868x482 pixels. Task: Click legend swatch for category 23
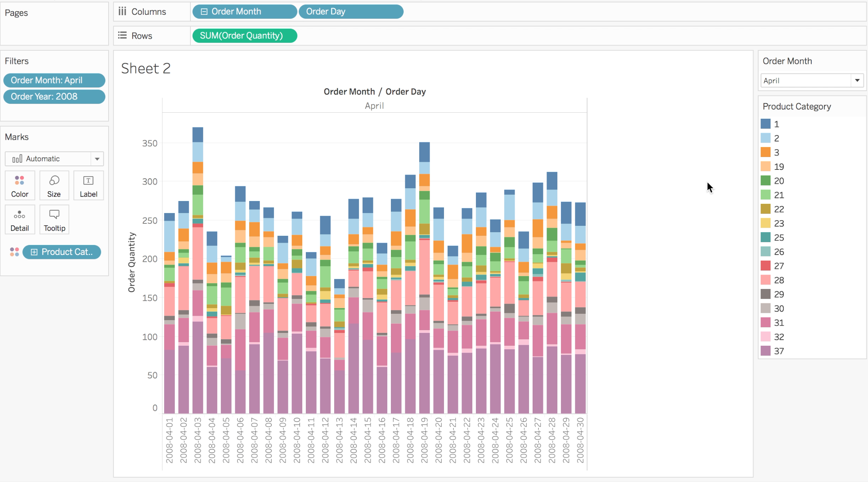(x=765, y=223)
